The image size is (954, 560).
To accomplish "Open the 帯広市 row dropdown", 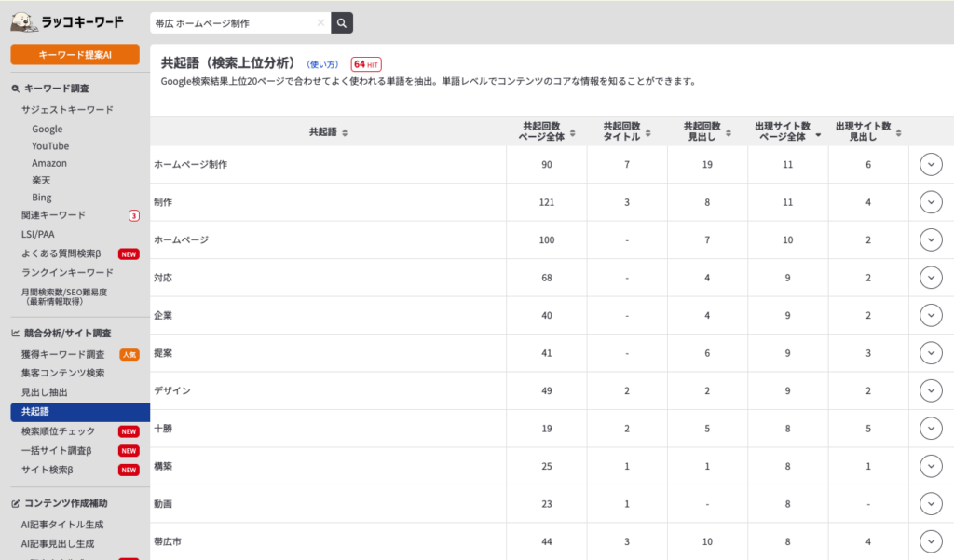I will [x=931, y=541].
